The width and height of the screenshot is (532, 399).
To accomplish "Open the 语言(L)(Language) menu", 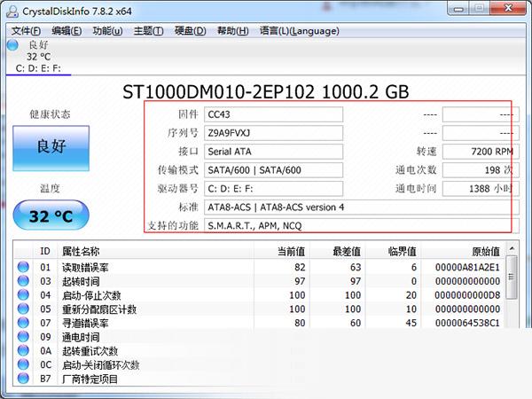I will point(300,31).
